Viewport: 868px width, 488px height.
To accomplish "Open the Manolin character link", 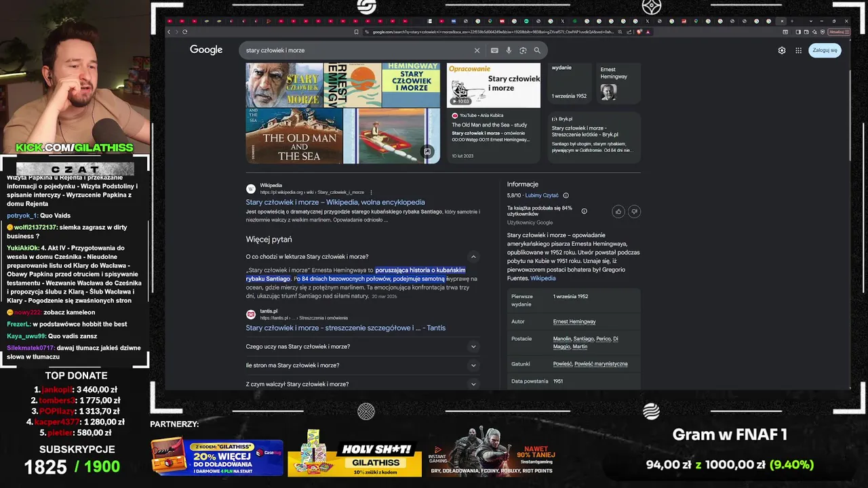I will coord(561,339).
